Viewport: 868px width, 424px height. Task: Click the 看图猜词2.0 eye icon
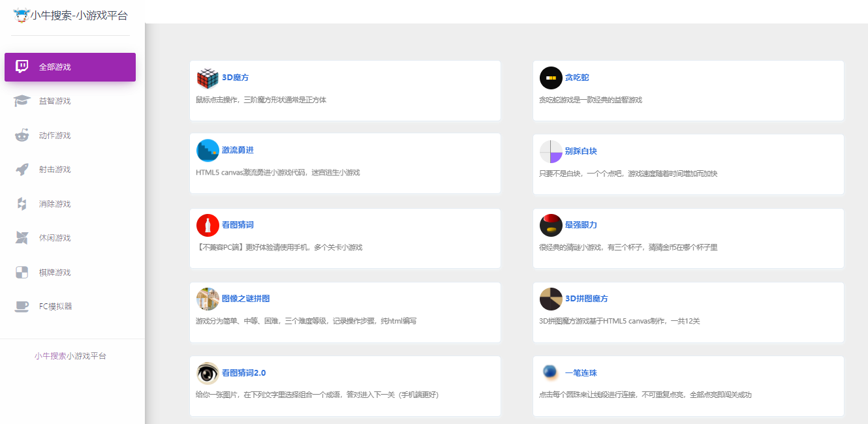coord(208,372)
